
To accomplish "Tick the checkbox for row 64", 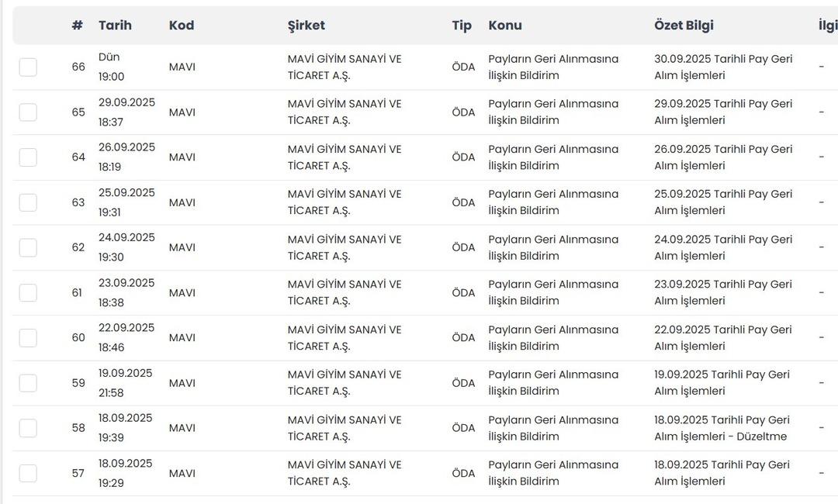I will (x=28, y=157).
